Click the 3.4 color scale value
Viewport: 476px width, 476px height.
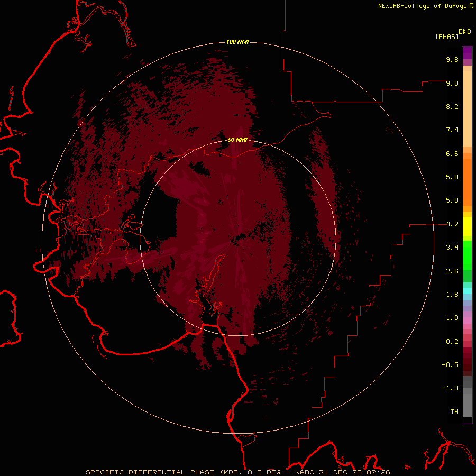pos(452,248)
